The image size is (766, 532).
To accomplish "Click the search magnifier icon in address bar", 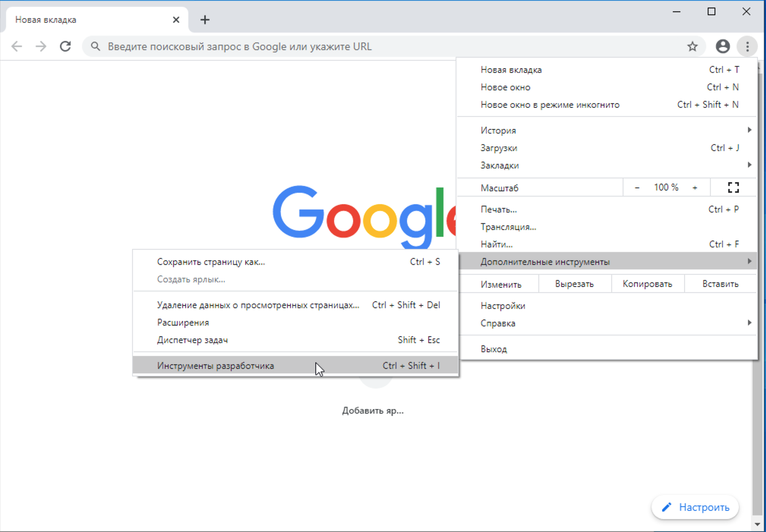I will [95, 46].
